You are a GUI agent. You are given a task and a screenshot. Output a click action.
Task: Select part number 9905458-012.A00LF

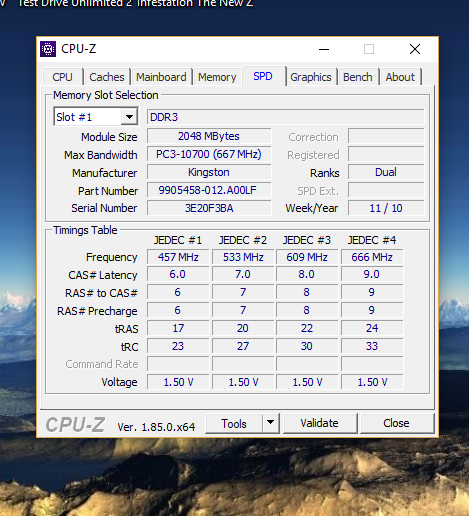[209, 190]
